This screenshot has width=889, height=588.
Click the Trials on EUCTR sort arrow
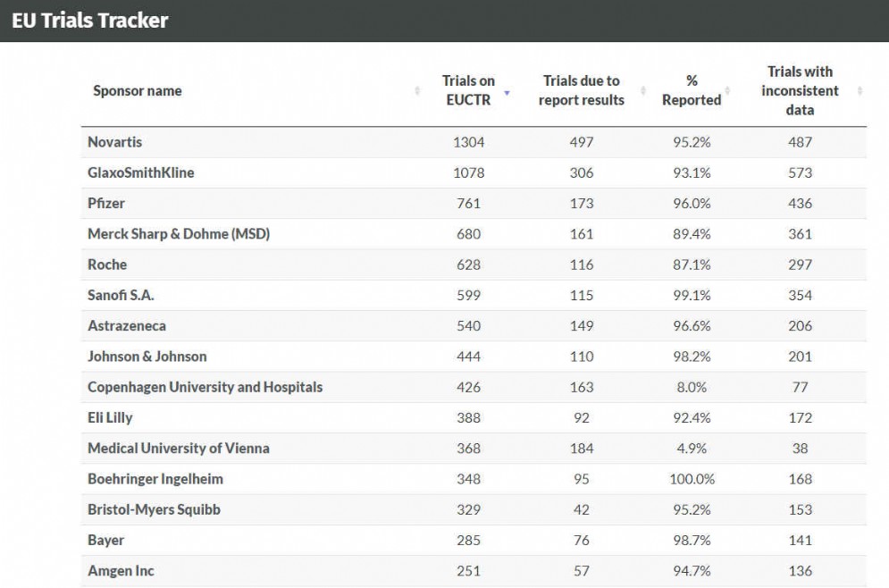pos(507,92)
